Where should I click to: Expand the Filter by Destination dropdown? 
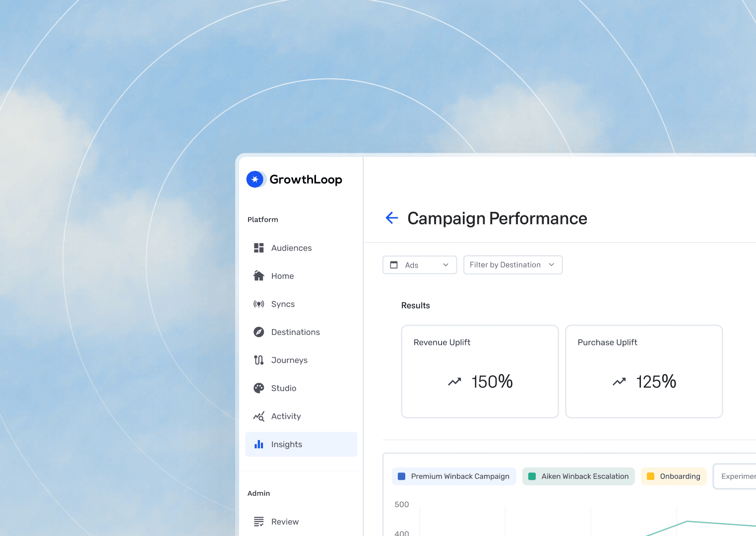512,265
